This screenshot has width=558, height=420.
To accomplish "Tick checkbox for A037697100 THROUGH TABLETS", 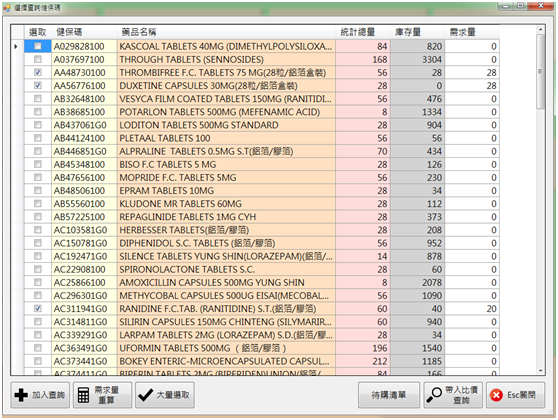I will point(38,59).
